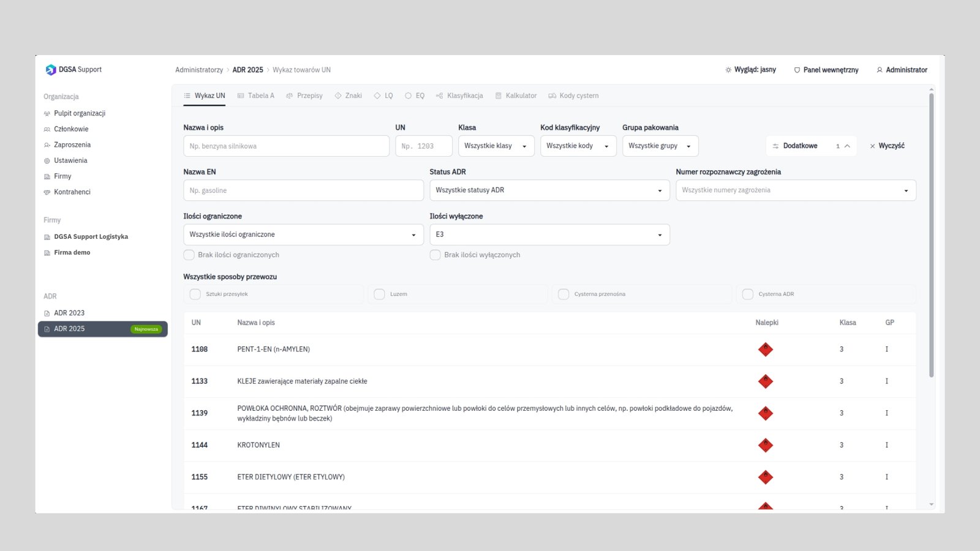The image size is (980, 551).
Task: Open the LQ tab
Action: [383, 96]
